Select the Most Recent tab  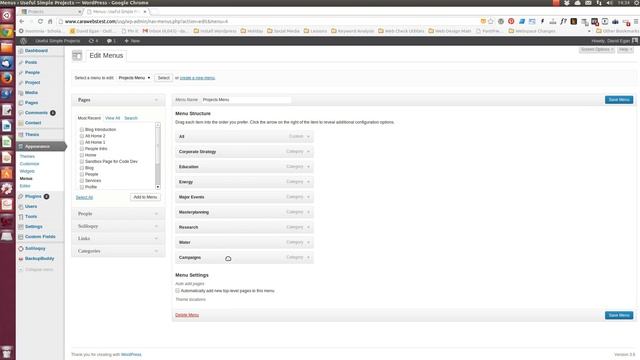pyautogui.click(x=89, y=118)
